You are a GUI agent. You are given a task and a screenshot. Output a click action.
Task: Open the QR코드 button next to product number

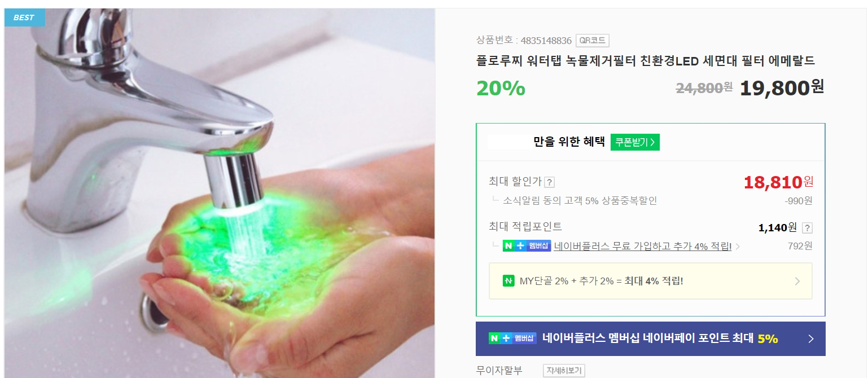593,41
